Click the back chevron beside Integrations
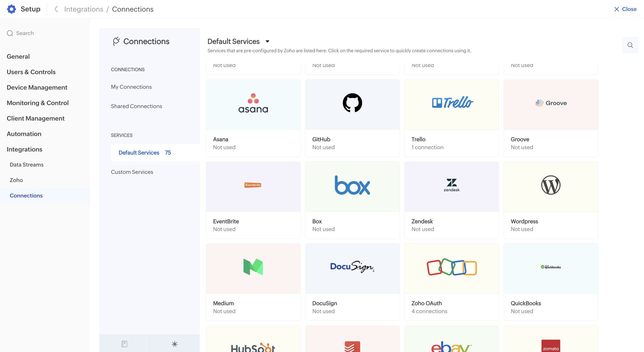 click(x=56, y=9)
